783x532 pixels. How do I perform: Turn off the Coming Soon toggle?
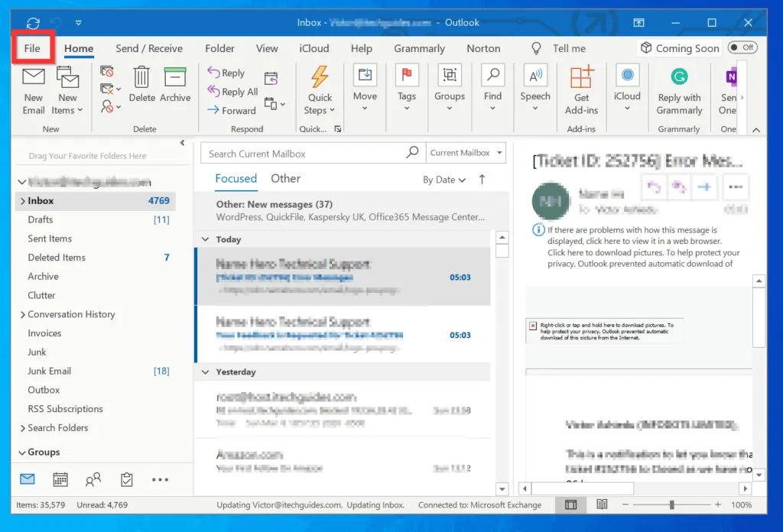(x=742, y=47)
